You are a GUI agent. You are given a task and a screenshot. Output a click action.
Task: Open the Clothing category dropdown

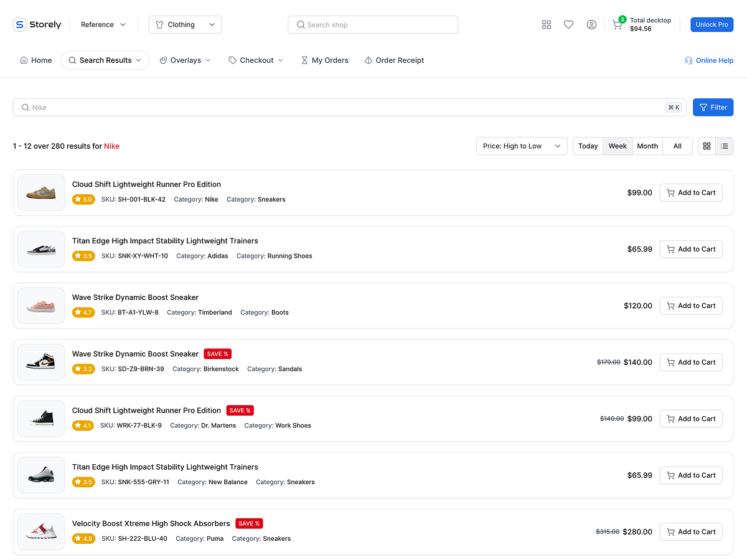coord(185,24)
